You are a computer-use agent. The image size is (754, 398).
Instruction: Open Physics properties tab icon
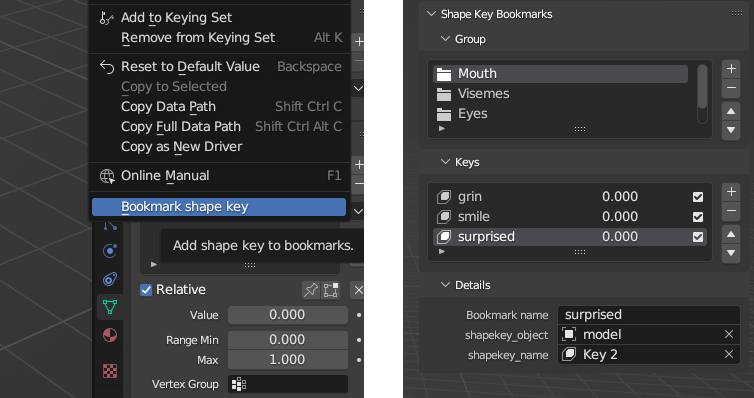110,250
